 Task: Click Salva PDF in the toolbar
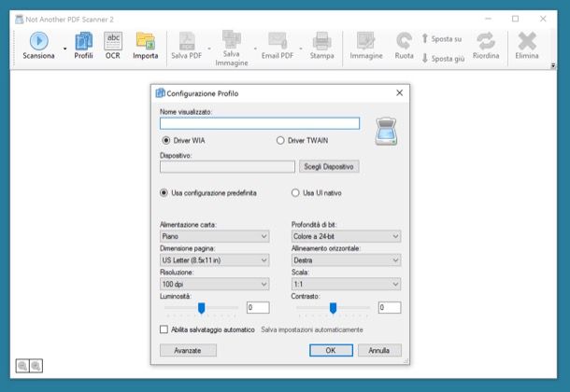click(187, 46)
